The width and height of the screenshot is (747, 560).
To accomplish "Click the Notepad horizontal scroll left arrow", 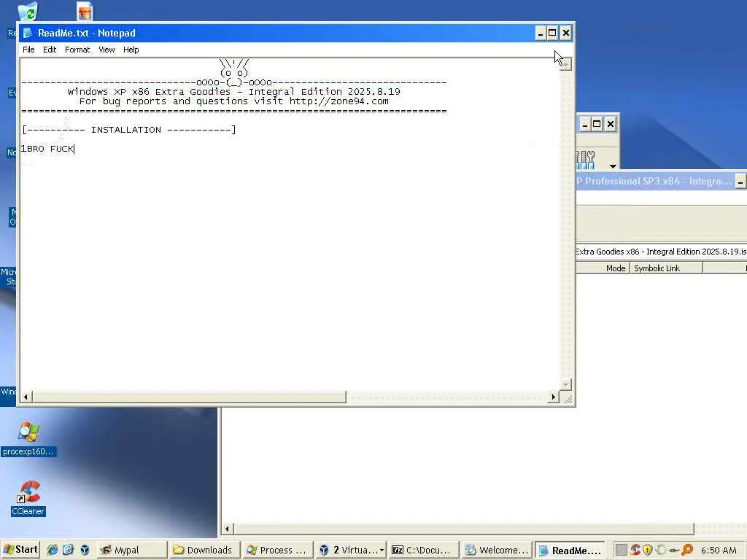I will coord(26,397).
